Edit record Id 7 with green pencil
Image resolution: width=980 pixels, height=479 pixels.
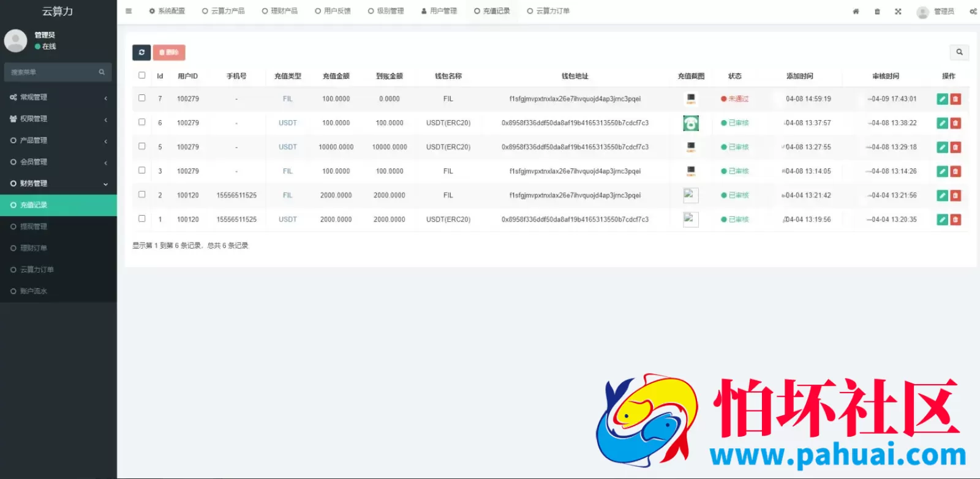[x=943, y=99]
